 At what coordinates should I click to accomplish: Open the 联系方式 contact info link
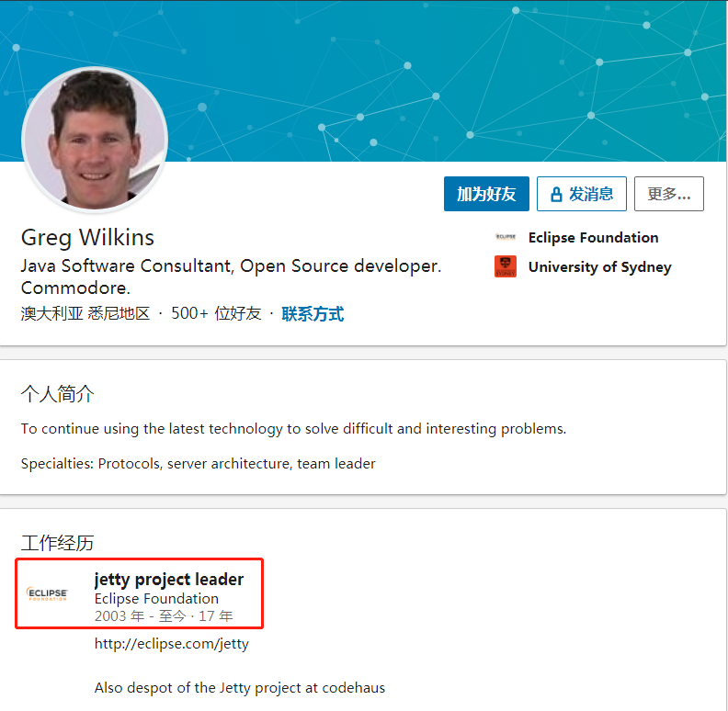click(x=313, y=314)
